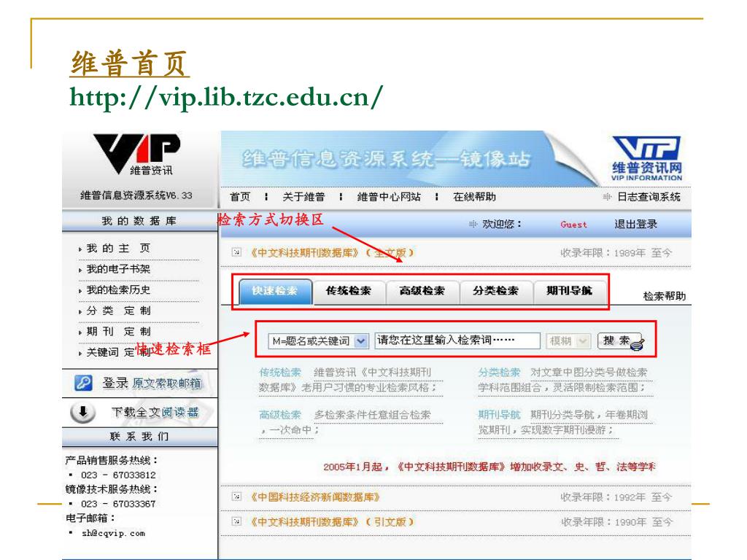Screen dimensions: 747x560
Task: Open the 《中国科技经济新闻数据库》 title
Action: [315, 497]
